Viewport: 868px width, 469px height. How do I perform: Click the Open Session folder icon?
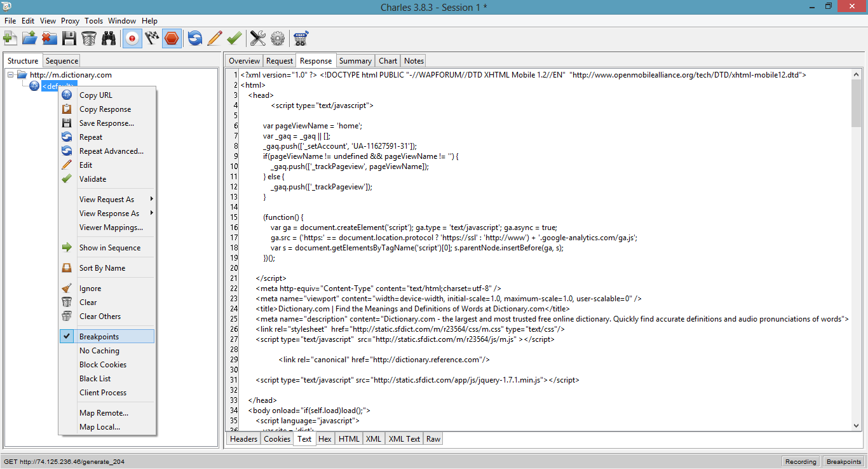coord(29,38)
